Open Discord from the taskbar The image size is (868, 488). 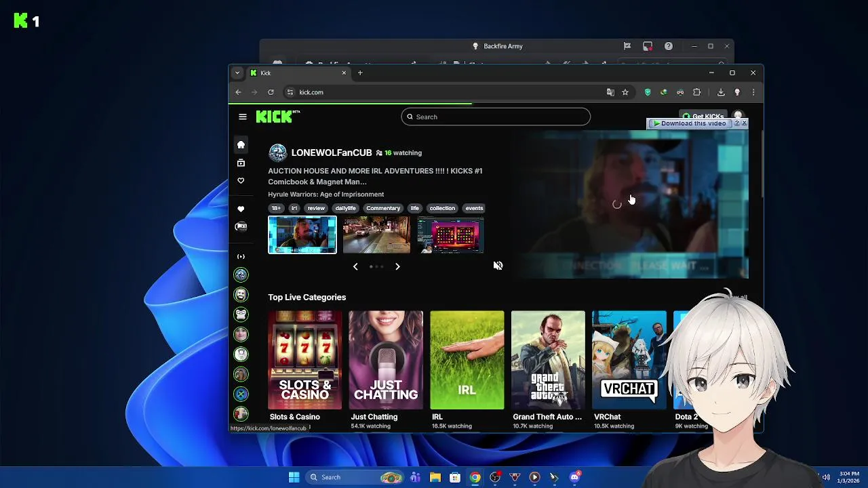click(x=575, y=477)
